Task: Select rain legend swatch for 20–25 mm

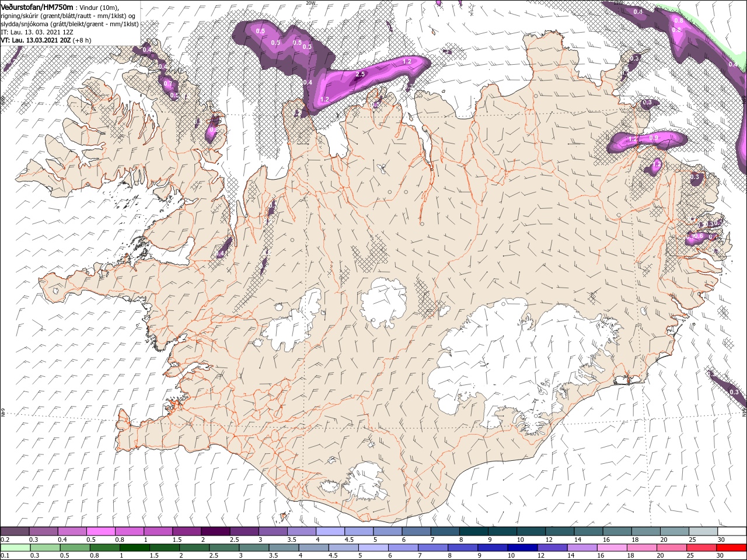Action: point(672,548)
